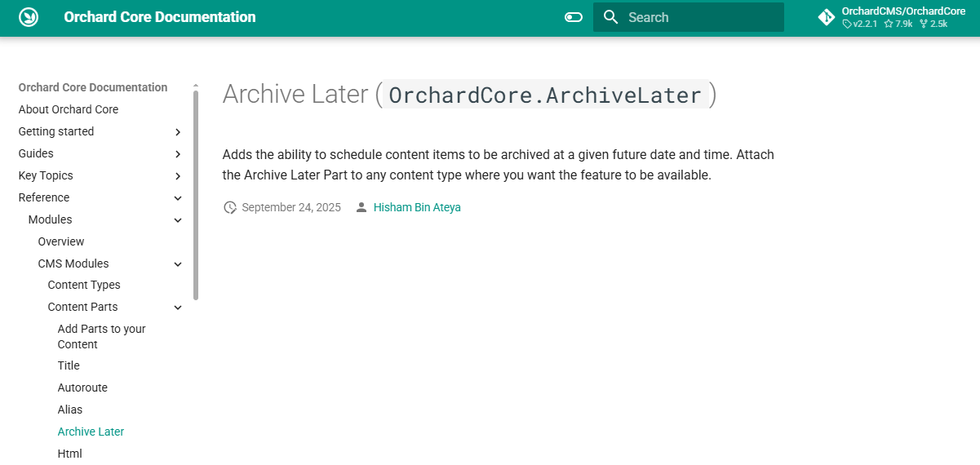This screenshot has height=465, width=980.
Task: Open Getting started section
Action: [56, 131]
